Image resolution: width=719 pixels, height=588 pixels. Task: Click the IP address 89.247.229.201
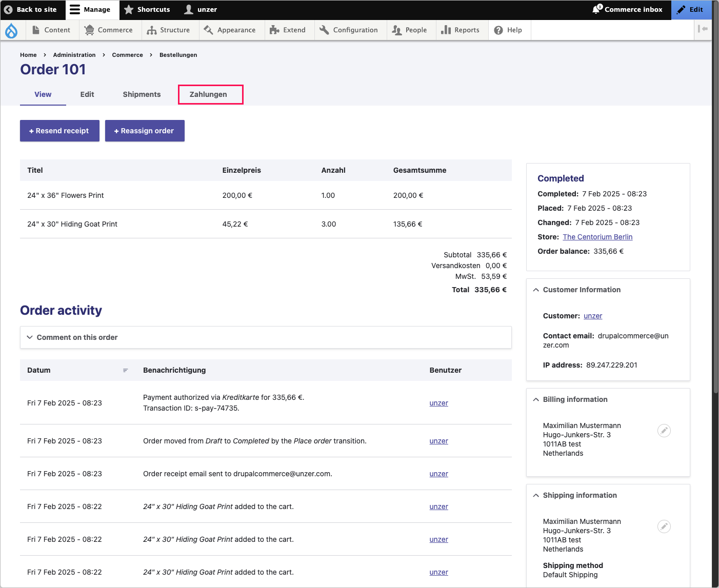(x=612, y=365)
